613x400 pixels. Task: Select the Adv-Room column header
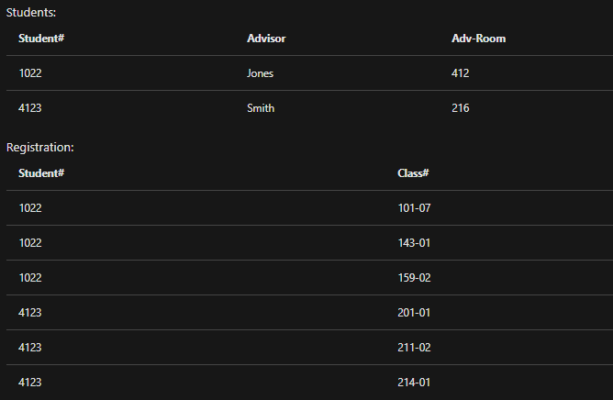479,38
